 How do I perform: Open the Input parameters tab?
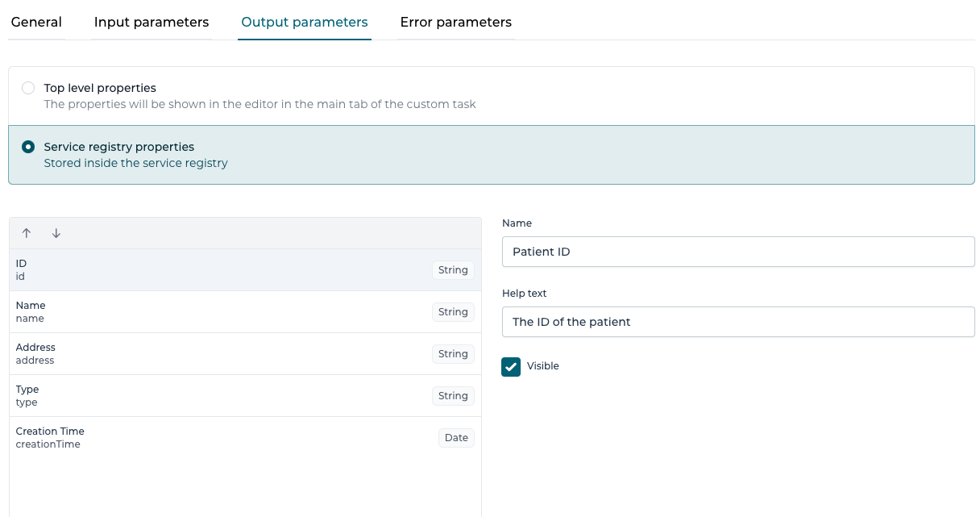click(152, 22)
